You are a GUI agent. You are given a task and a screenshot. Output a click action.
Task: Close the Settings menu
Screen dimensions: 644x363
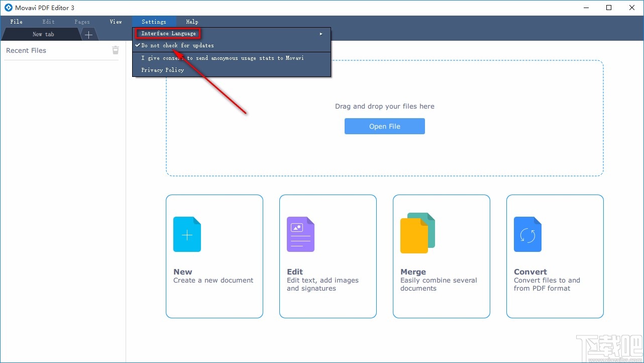pos(154,22)
